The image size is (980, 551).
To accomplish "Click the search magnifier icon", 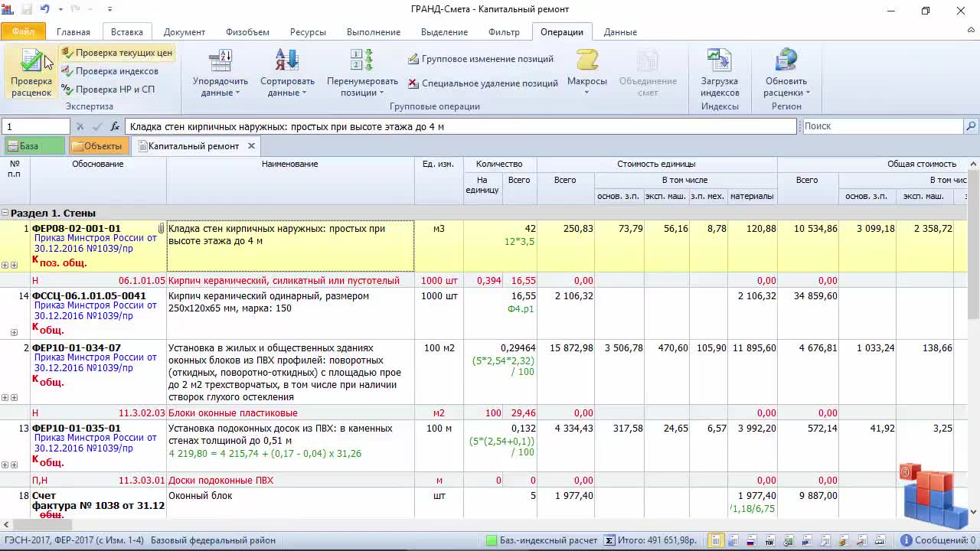I will [971, 126].
